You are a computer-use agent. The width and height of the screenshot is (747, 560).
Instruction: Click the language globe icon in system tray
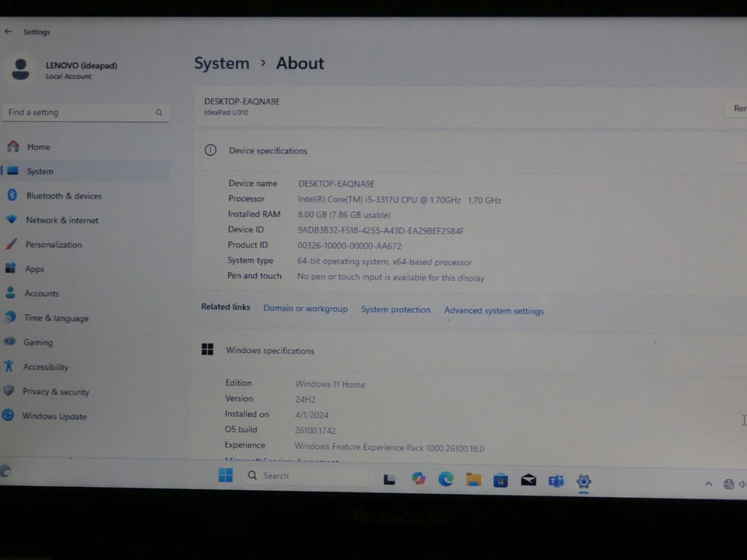coord(728,484)
